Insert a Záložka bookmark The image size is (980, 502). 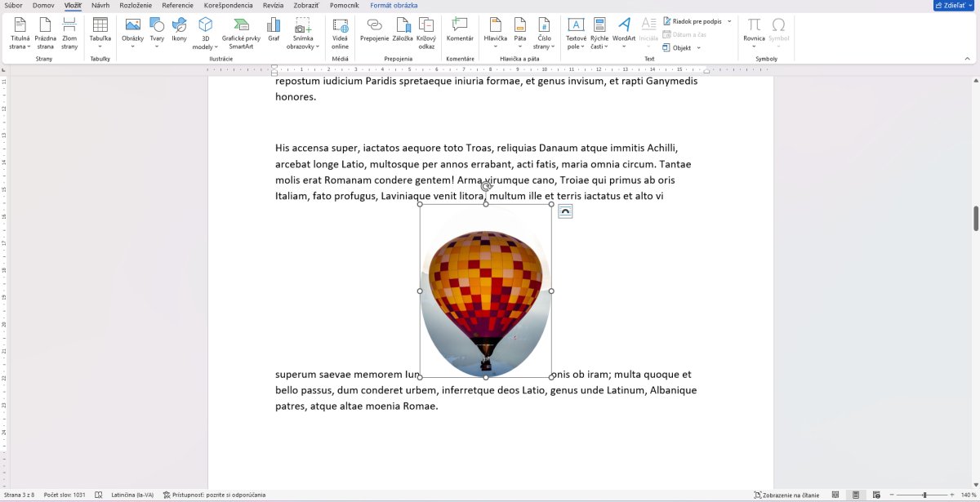click(x=403, y=29)
